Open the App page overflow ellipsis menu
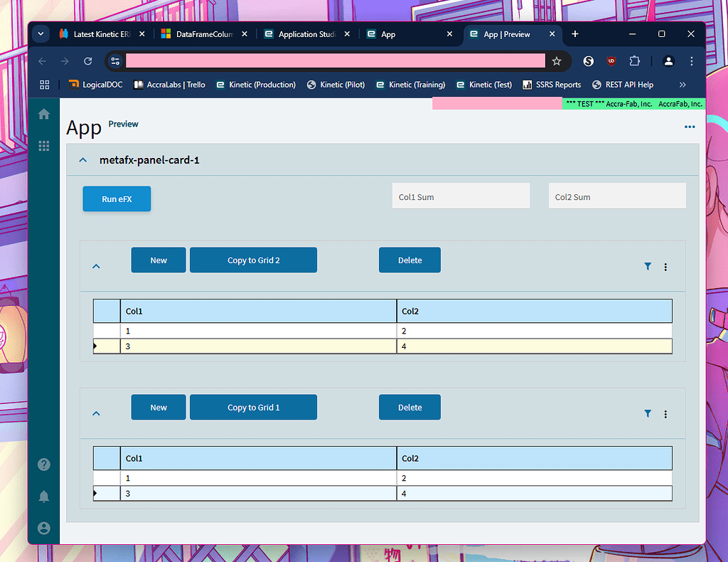 pos(689,127)
